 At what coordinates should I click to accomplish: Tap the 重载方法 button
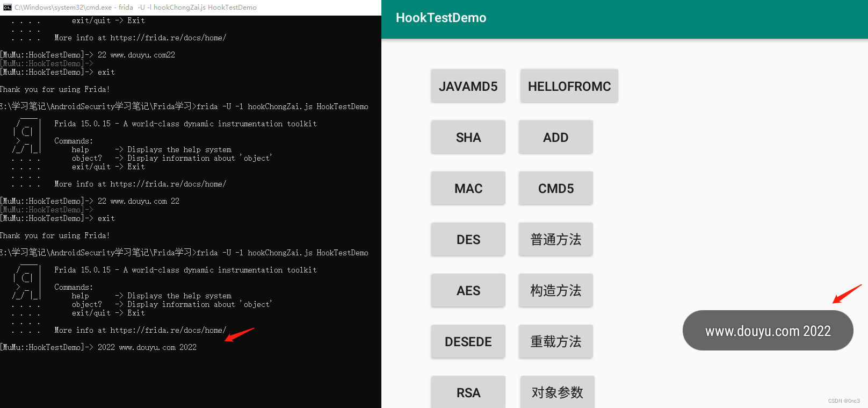coord(555,341)
